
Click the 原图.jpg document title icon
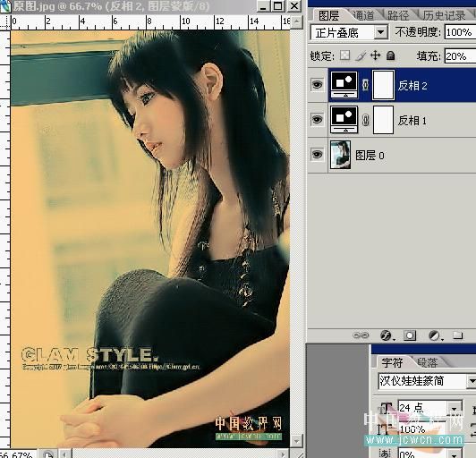tap(5, 6)
